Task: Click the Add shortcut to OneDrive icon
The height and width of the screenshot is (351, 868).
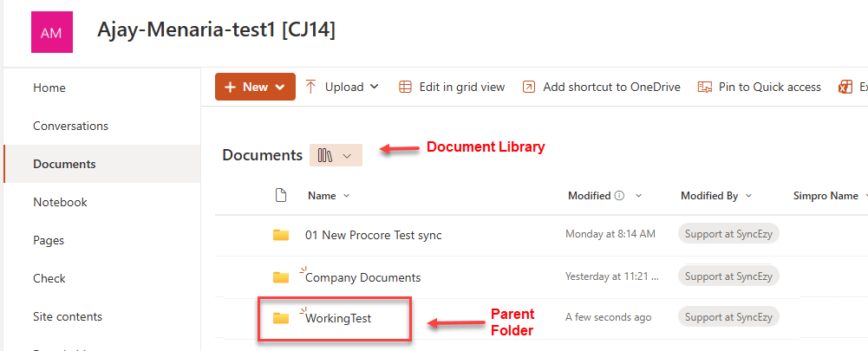Action: click(529, 87)
